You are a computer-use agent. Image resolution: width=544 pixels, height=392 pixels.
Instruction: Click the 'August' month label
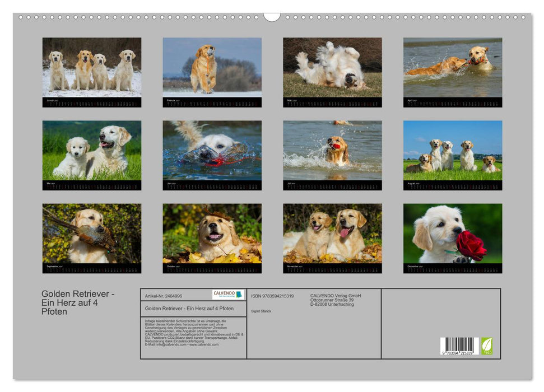(411, 183)
